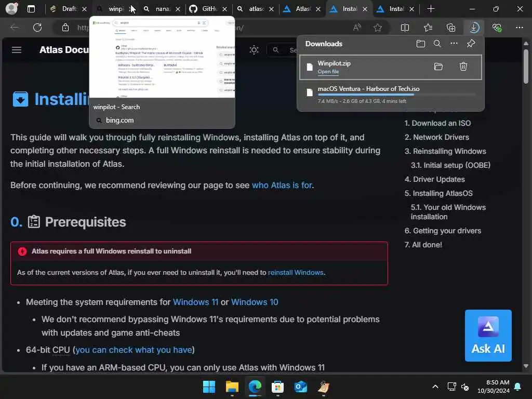Start Read aloud from the address bar
The height and width of the screenshot is (399, 532).
click(357, 28)
